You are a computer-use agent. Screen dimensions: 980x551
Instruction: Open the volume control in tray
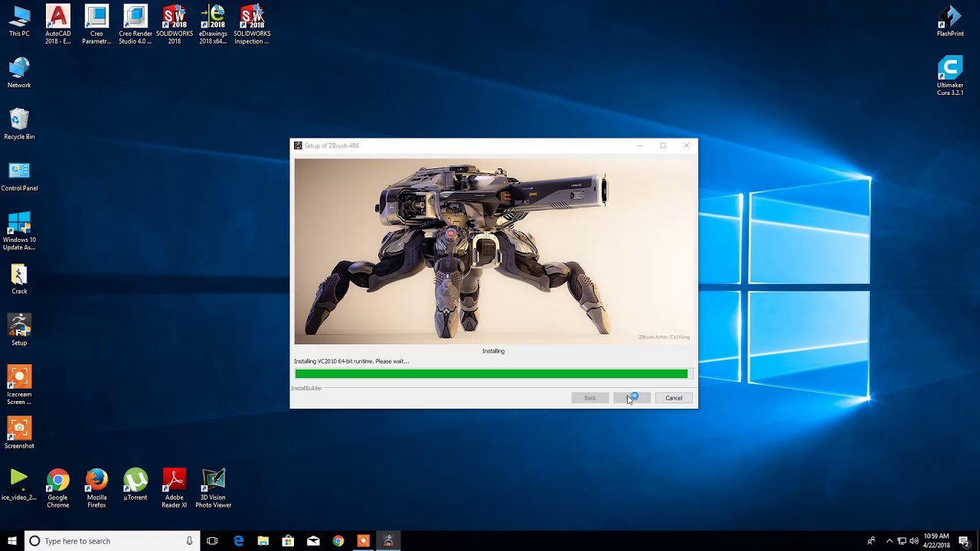pos(914,541)
